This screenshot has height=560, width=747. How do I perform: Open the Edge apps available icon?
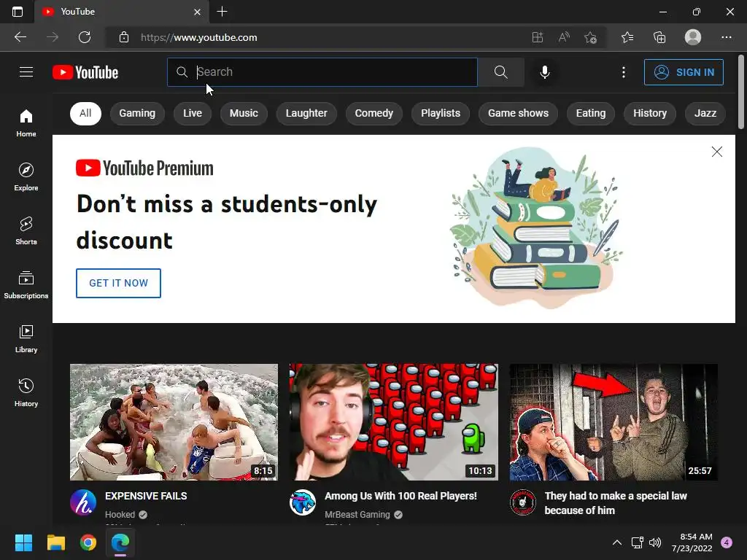pyautogui.click(x=538, y=37)
